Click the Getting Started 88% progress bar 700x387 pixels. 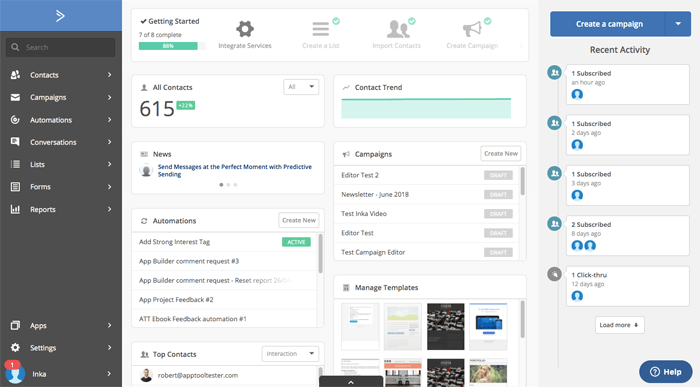click(x=172, y=46)
